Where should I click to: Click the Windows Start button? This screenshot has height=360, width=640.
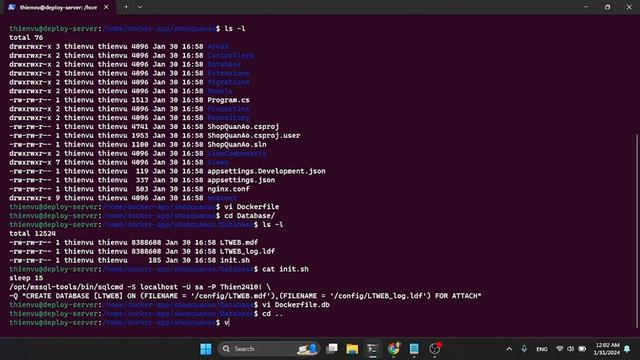206,349
